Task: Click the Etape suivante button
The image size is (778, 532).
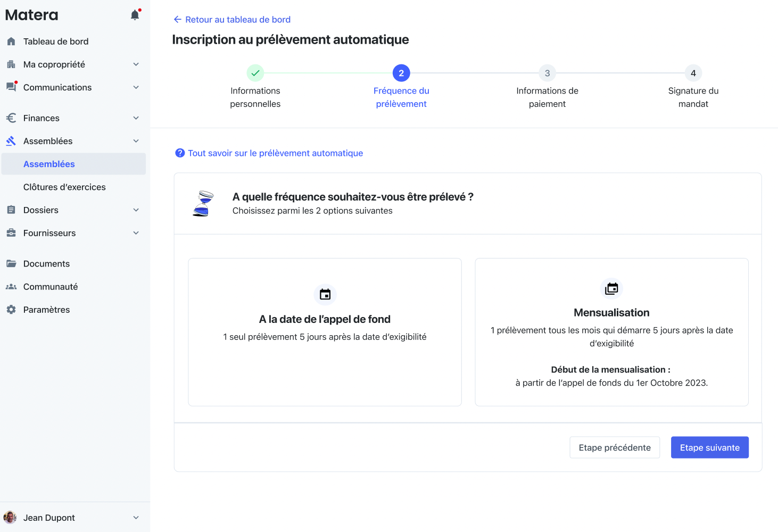Action: (709, 447)
